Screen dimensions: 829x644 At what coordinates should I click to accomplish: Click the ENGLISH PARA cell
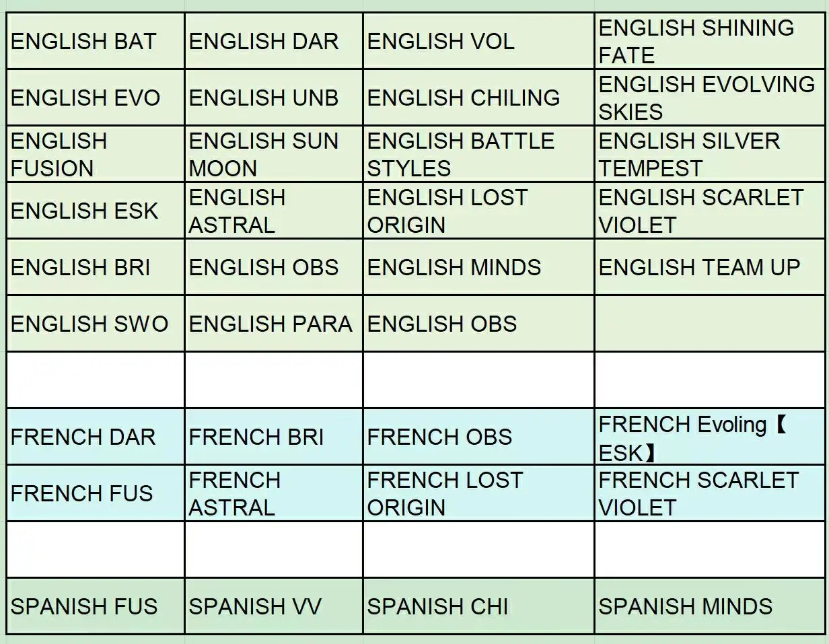[x=273, y=324]
